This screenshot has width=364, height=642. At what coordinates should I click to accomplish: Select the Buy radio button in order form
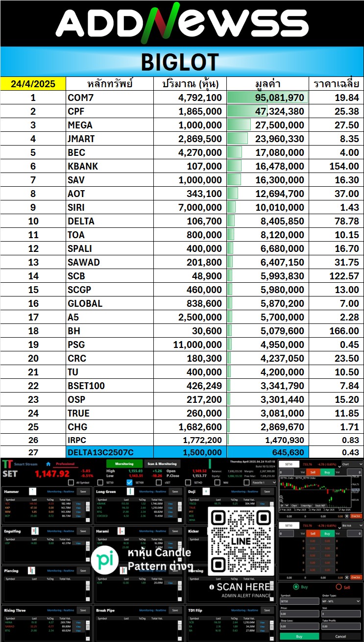(x=296, y=587)
